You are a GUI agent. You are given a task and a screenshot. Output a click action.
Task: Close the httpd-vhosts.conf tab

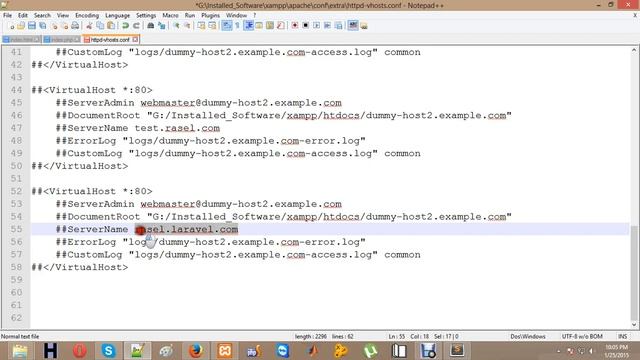click(x=135, y=39)
